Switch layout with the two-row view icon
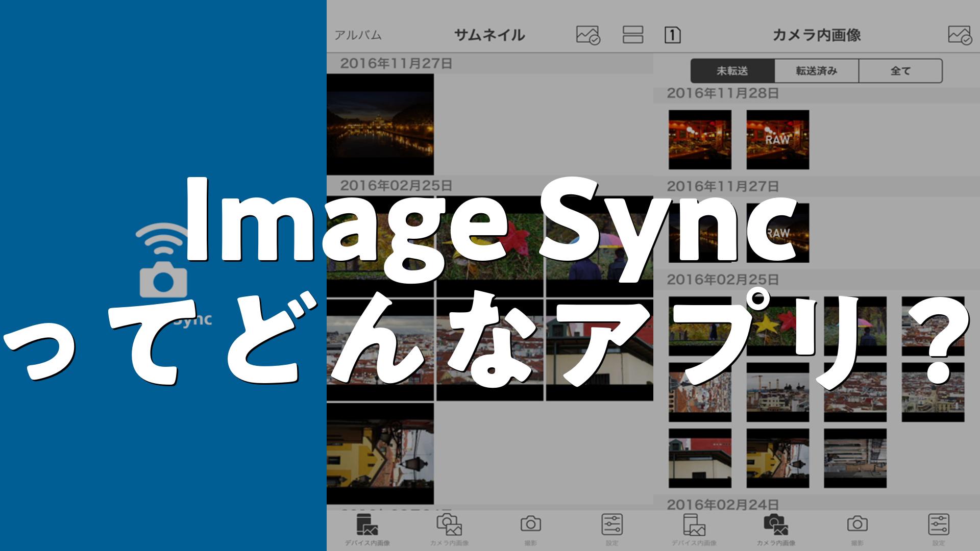 (633, 35)
